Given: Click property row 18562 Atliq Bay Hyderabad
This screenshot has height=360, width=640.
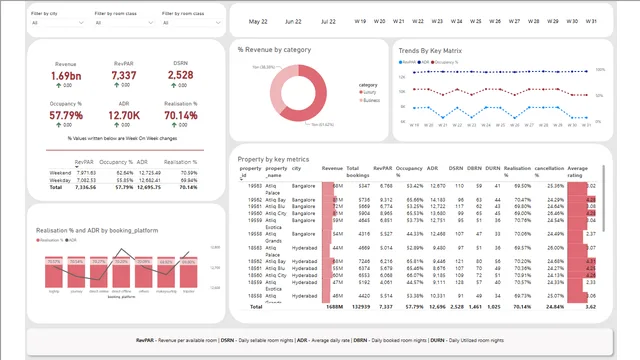Looking at the screenshot, I should 417,261.
